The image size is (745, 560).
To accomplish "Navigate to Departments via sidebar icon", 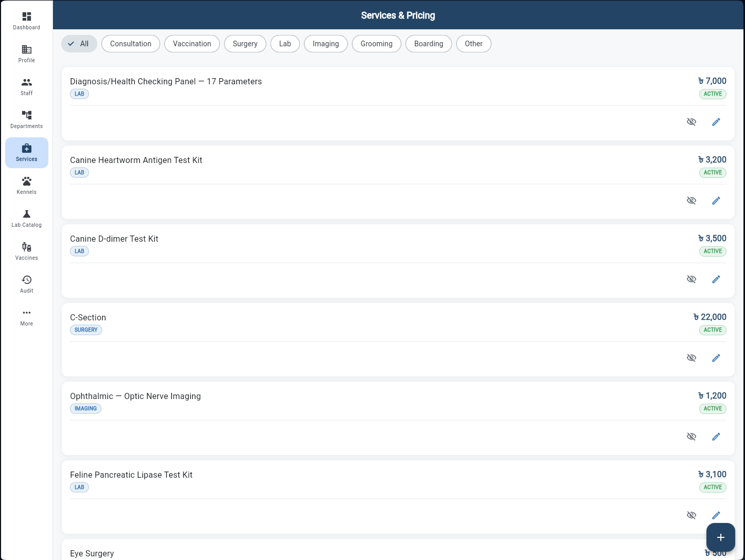I will point(26,119).
